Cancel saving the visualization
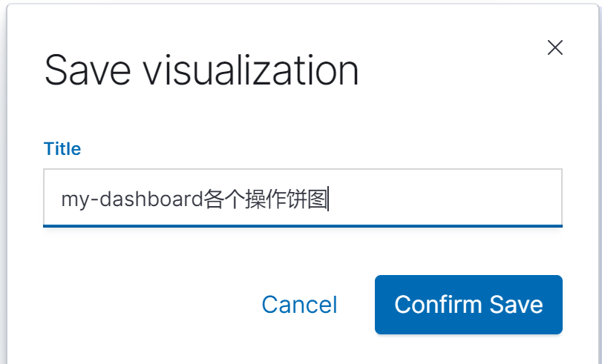Image resolution: width=602 pixels, height=364 pixels. pyautogui.click(x=299, y=305)
